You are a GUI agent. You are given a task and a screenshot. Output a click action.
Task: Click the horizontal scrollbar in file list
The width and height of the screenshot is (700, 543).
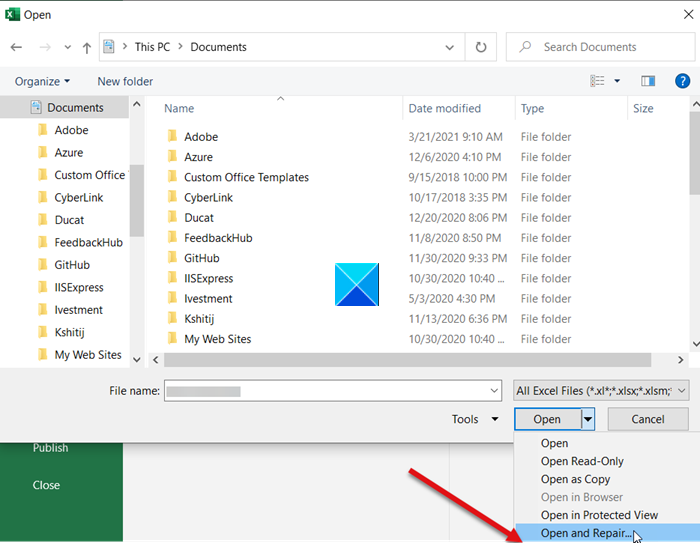coord(407,359)
